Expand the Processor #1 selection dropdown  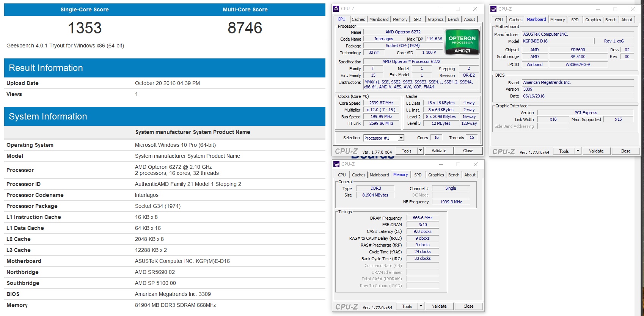[x=401, y=138]
